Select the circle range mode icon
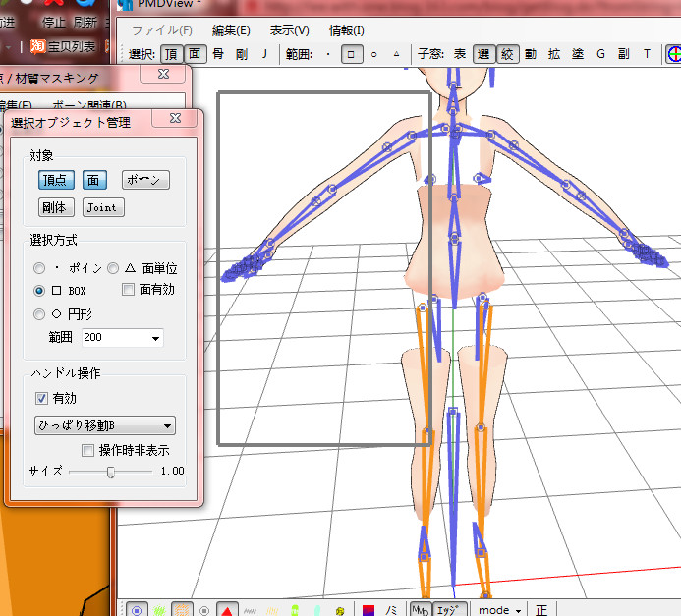This screenshot has height=616, width=681. coord(374,54)
